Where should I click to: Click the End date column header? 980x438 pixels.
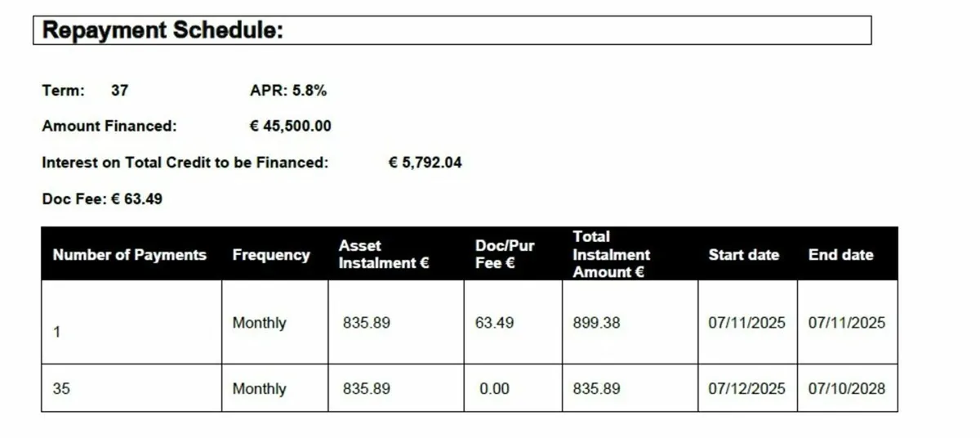point(840,255)
